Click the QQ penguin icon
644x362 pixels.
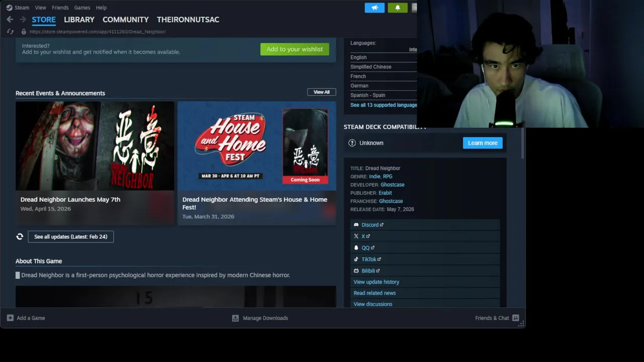[356, 248]
